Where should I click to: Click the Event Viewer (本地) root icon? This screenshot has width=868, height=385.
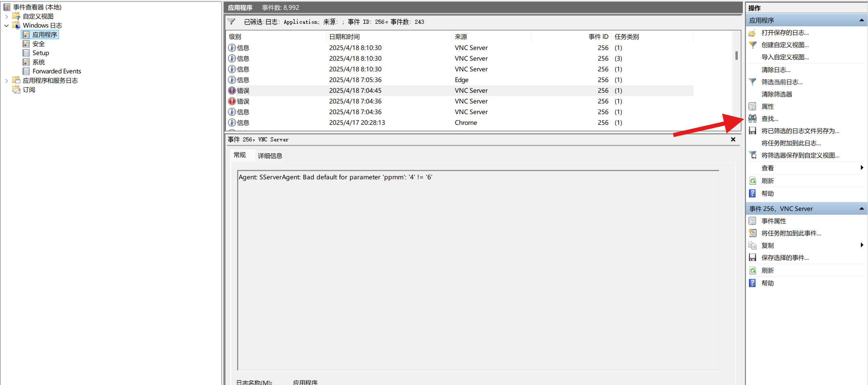pos(7,7)
